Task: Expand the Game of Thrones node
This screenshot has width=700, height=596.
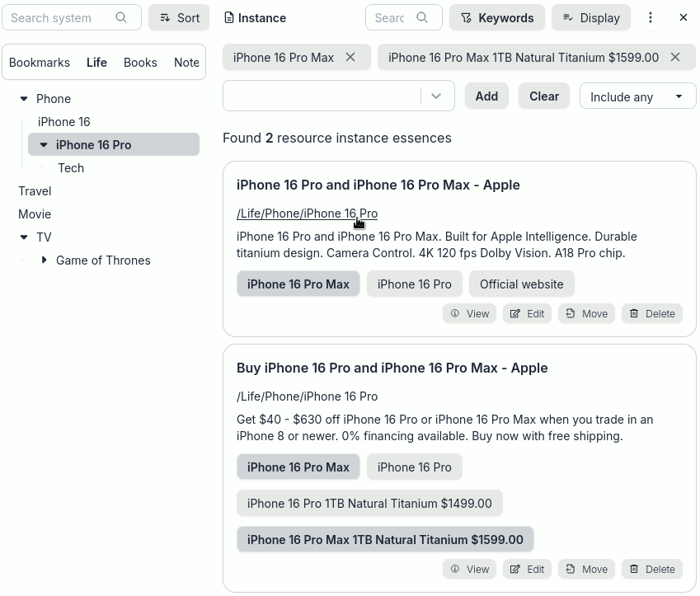Action: [x=44, y=260]
